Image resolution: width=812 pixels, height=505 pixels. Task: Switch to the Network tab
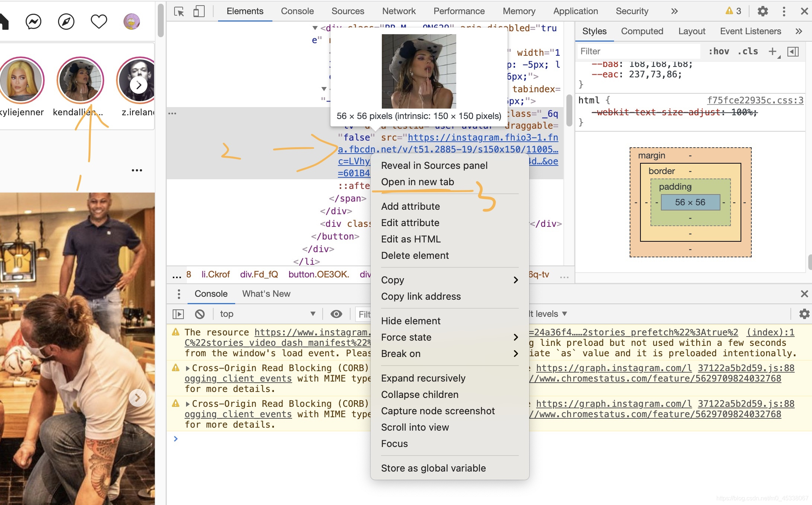pos(399,11)
